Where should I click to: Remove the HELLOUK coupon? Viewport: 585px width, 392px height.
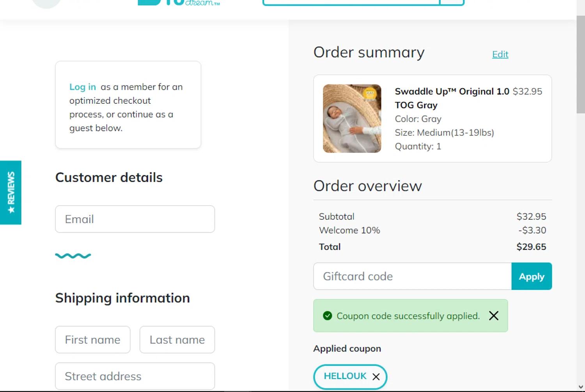tap(376, 377)
